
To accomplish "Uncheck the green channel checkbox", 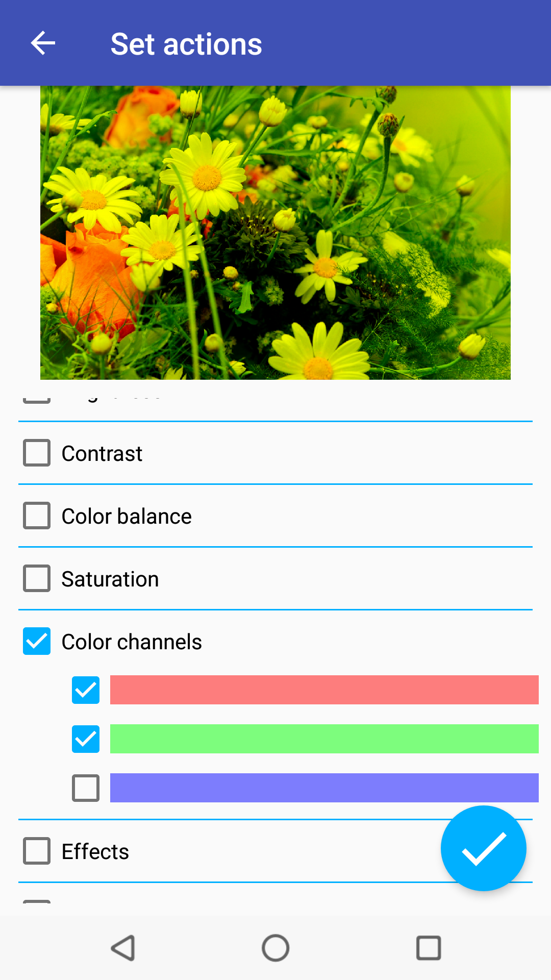I will (x=86, y=739).
